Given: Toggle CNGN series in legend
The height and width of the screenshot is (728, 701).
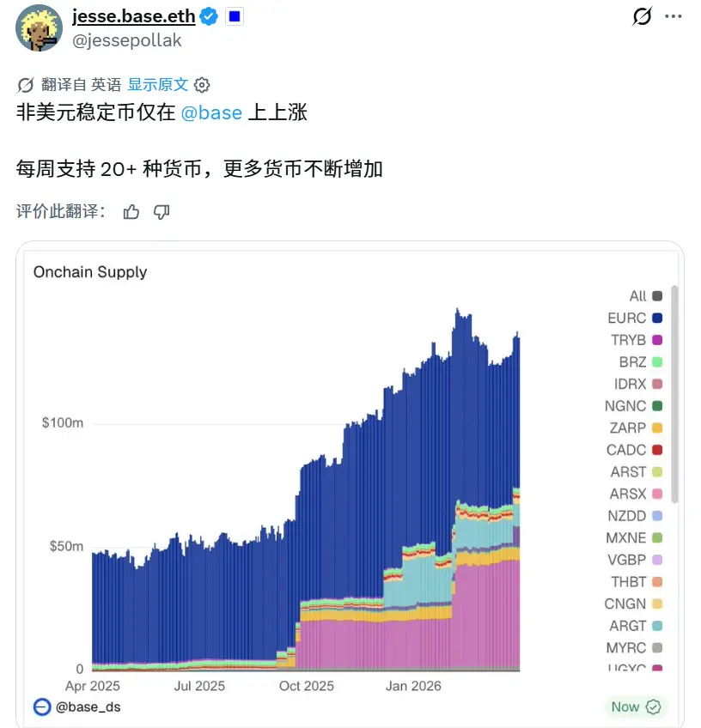Looking at the screenshot, I should (633, 604).
